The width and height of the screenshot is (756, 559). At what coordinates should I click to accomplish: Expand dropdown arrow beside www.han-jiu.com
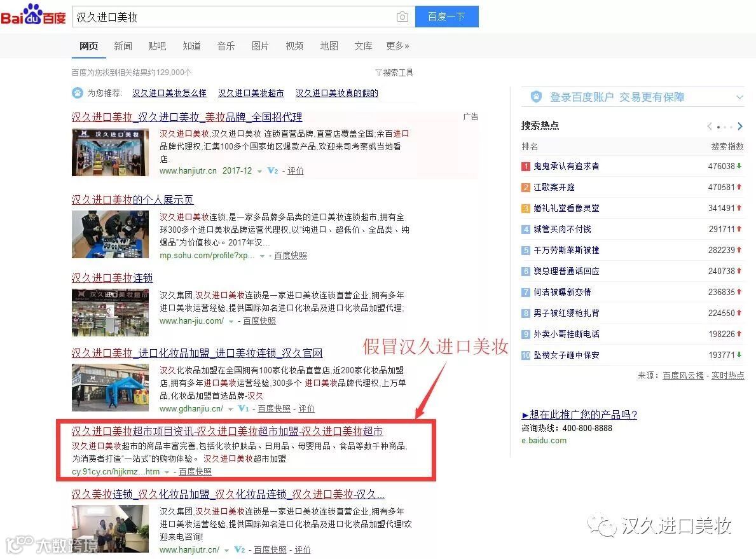[231, 321]
